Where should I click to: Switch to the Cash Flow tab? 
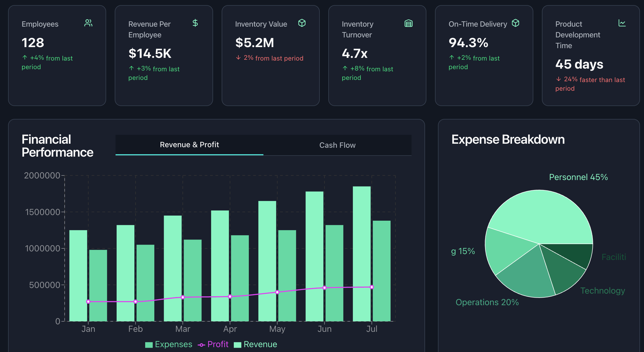click(337, 145)
